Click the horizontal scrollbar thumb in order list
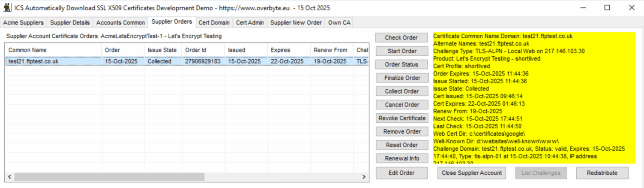 pos(109,176)
